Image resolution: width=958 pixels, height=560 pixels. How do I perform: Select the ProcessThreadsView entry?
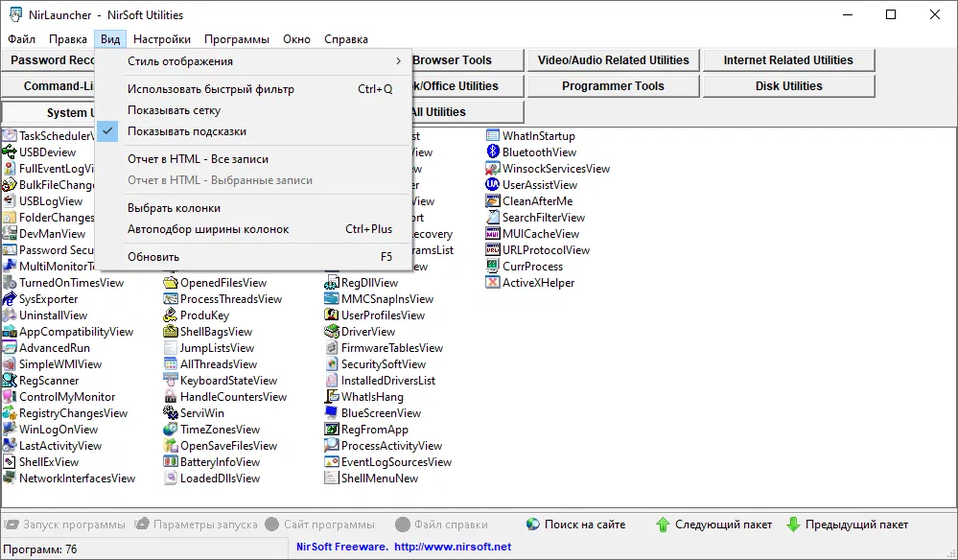(223, 299)
